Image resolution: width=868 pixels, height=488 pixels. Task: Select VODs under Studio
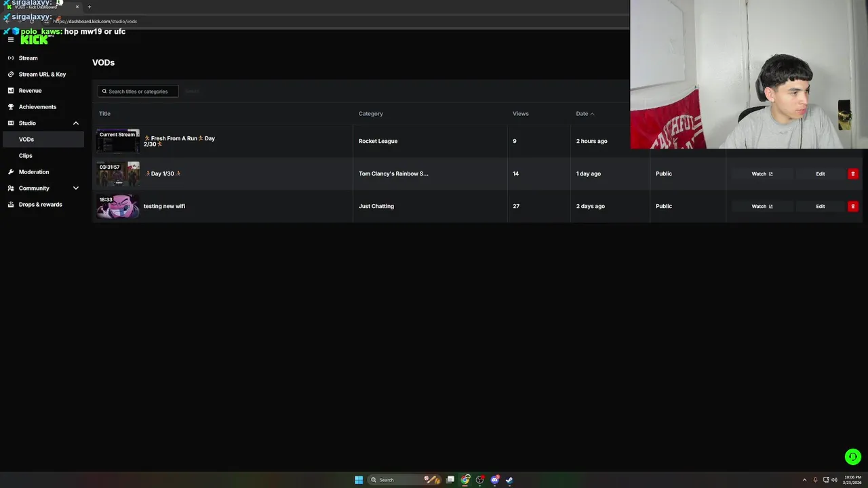(42, 140)
